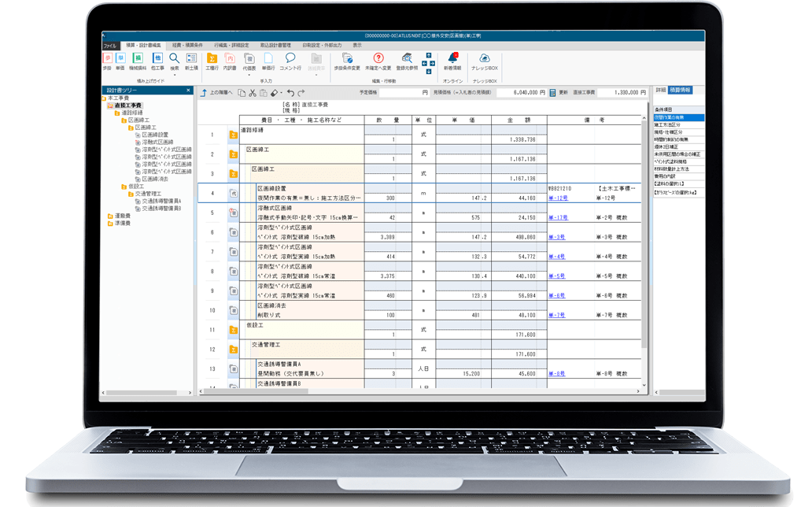Close the 設計書ツリー panel
Image resolution: width=812 pixels, height=507 pixels.
click(x=188, y=91)
